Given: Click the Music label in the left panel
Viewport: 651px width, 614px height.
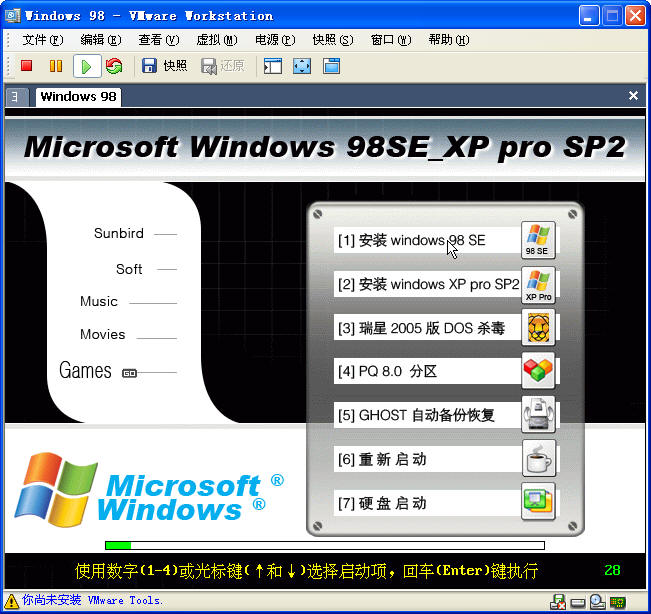Looking at the screenshot, I should tap(99, 301).
